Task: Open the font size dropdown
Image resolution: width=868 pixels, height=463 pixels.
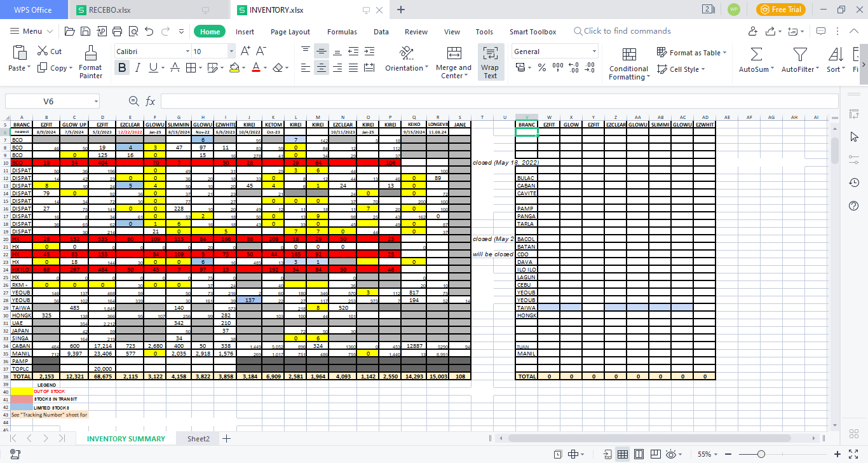Action: (x=231, y=52)
